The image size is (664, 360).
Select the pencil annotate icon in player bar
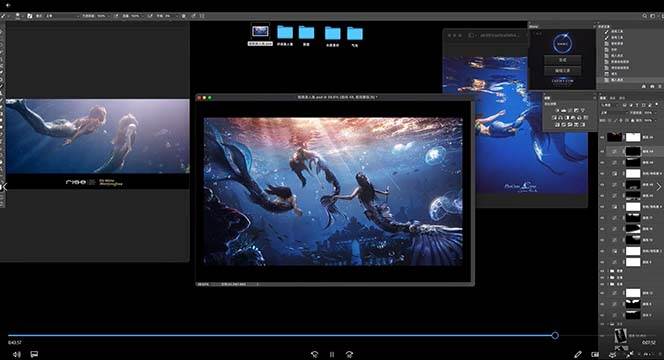pyautogui.click(x=578, y=354)
